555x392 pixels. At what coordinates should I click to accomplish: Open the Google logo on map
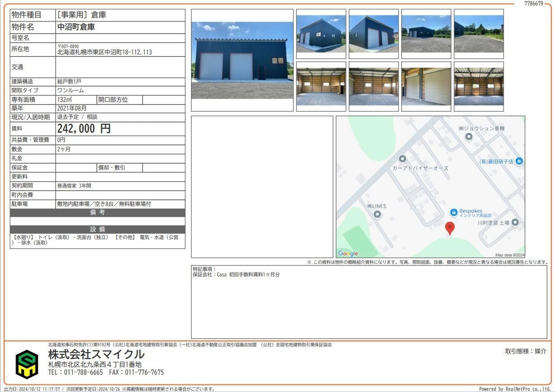pyautogui.click(x=348, y=253)
